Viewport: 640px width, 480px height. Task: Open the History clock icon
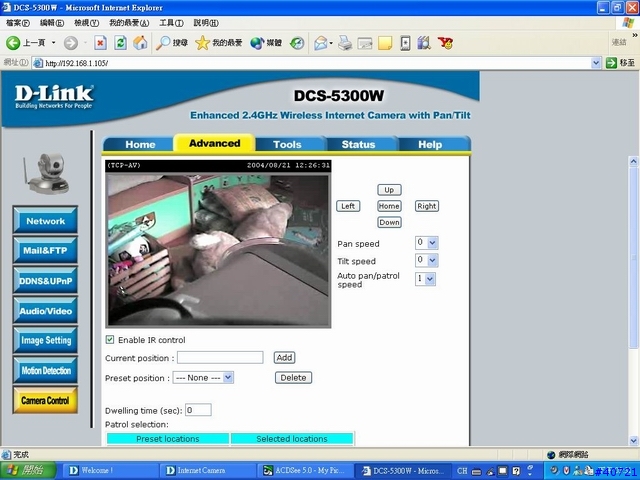click(297, 43)
